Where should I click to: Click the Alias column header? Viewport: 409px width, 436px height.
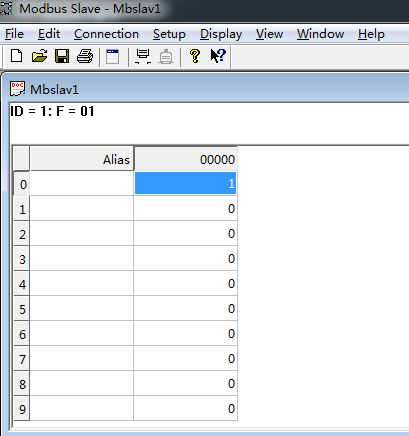click(x=82, y=159)
